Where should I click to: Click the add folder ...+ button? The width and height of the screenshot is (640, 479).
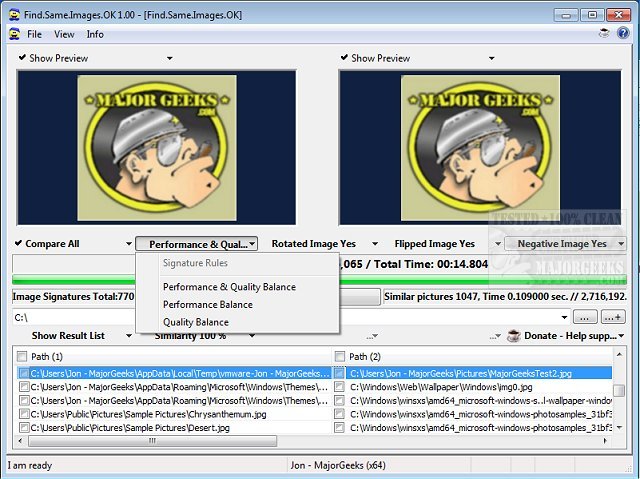pyautogui.click(x=613, y=317)
